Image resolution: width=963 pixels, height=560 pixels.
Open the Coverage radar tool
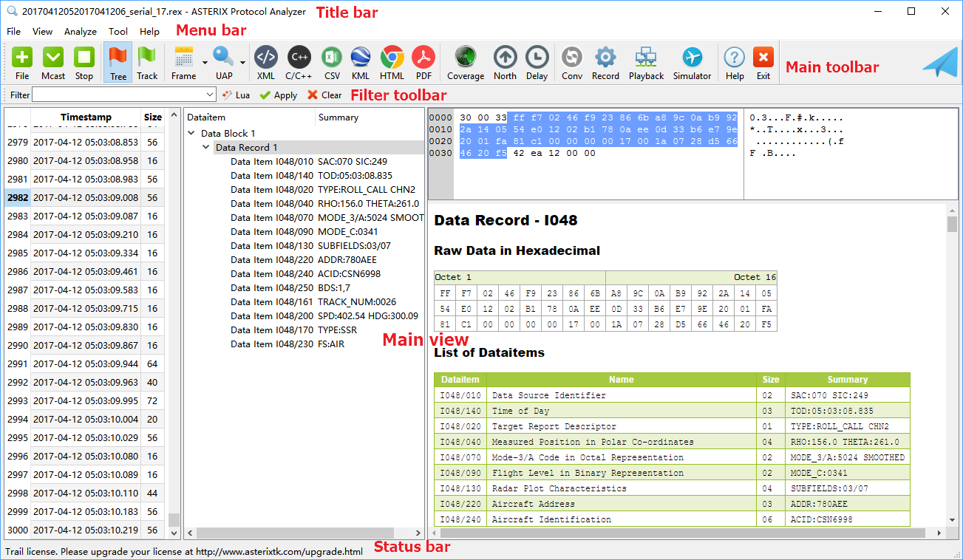[x=466, y=63]
